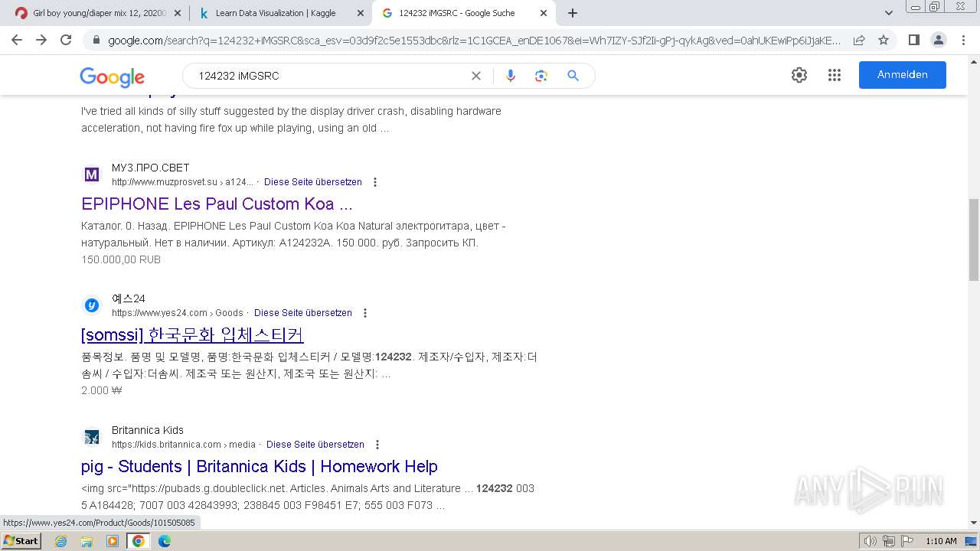
Task: Start voice search with microphone icon
Action: tap(511, 76)
